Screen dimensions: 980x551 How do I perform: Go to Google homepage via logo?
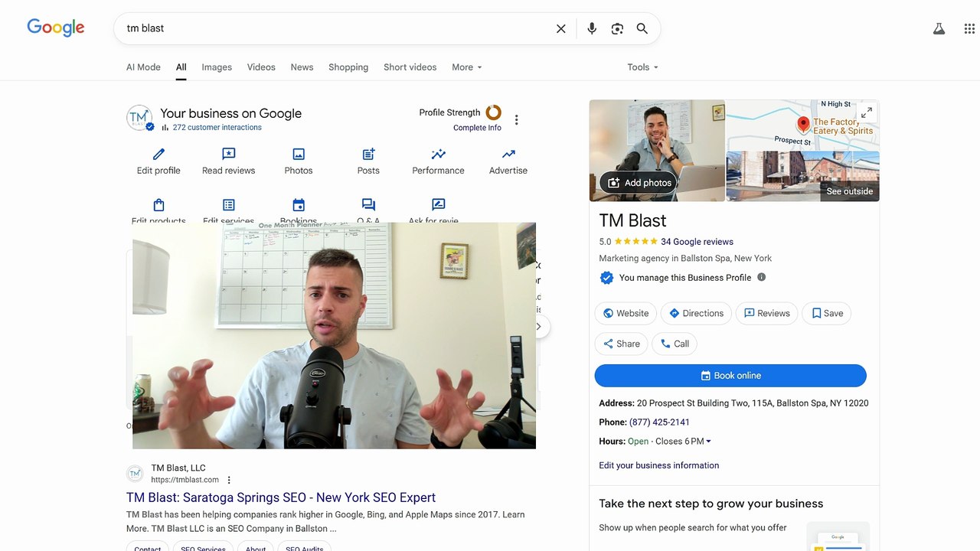point(56,28)
